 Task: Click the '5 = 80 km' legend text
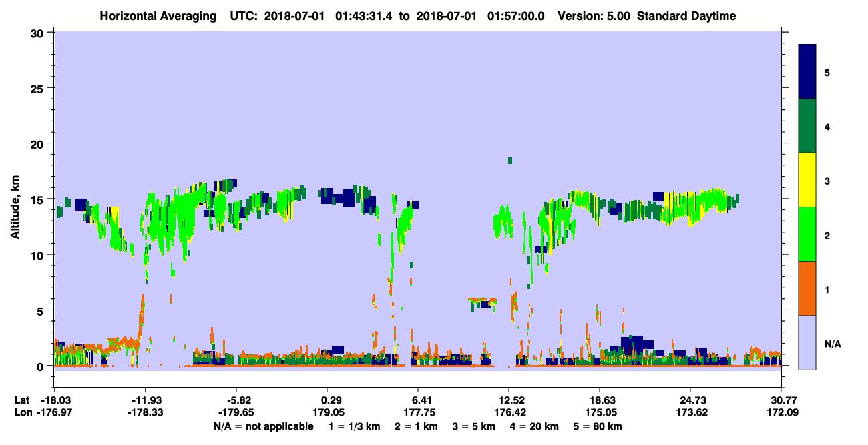598,426
